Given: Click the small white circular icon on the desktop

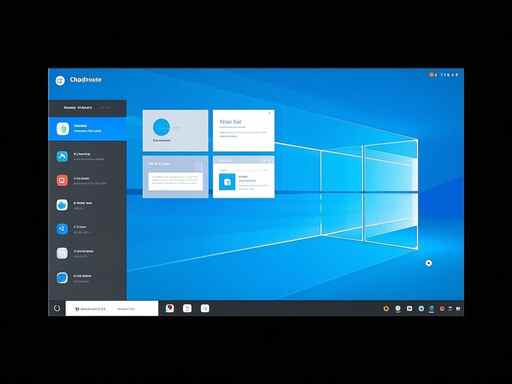Looking at the screenshot, I should pyautogui.click(x=429, y=263).
